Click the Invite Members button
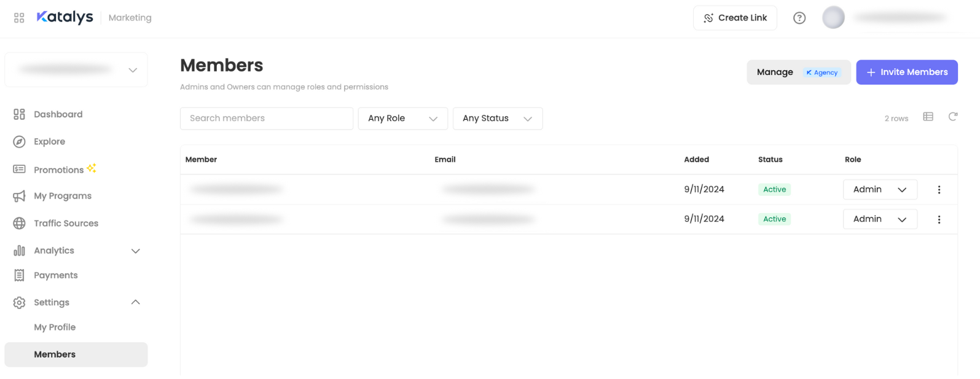This screenshot has width=980, height=379. (906, 72)
